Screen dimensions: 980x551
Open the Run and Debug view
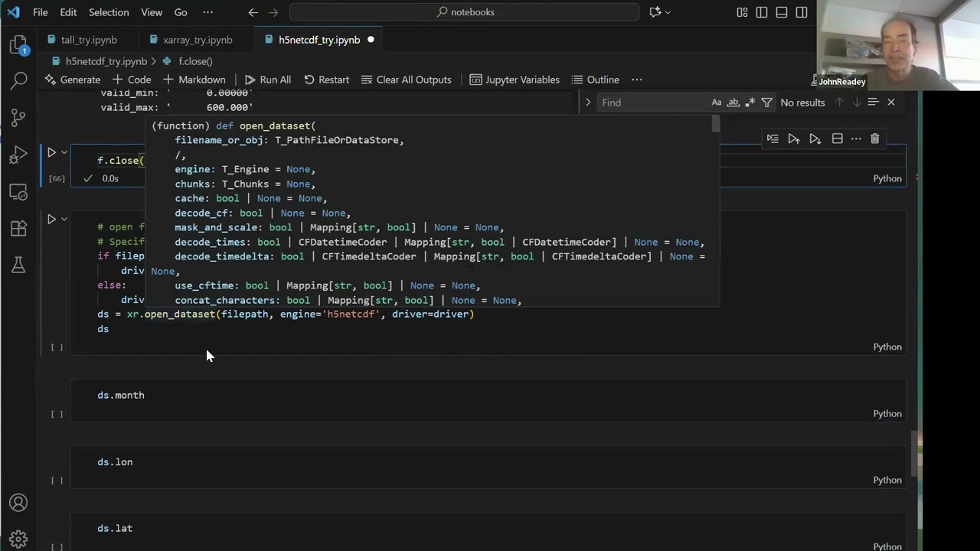coord(18,155)
